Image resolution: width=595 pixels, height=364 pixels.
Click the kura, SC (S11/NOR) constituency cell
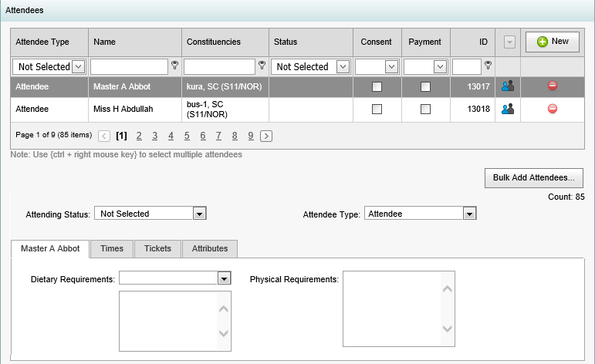click(224, 86)
